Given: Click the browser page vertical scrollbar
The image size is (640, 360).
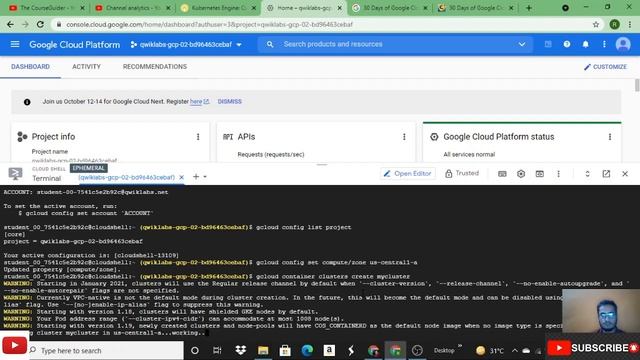Looking at the screenshot, I should point(637,85).
